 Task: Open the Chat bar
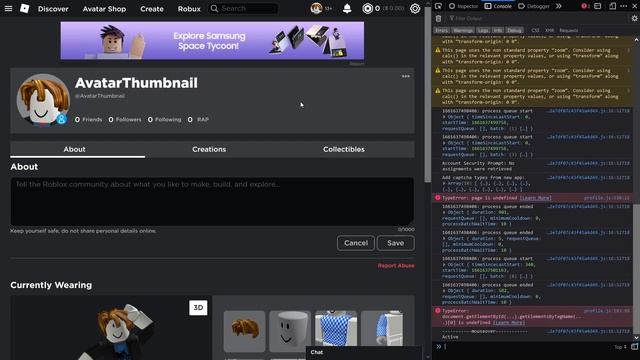[363, 353]
